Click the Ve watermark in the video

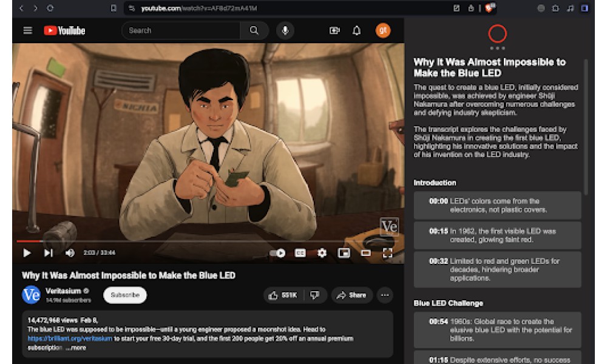tap(389, 227)
